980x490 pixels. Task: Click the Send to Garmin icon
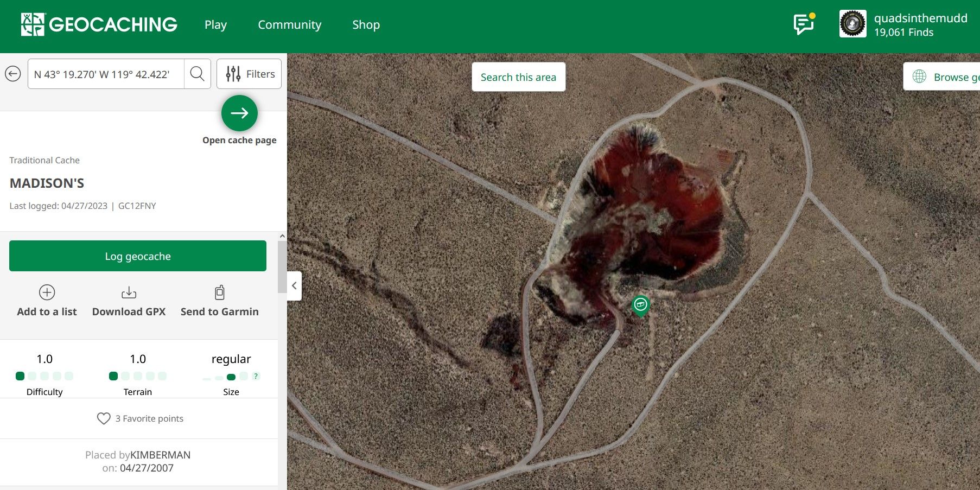tap(219, 292)
